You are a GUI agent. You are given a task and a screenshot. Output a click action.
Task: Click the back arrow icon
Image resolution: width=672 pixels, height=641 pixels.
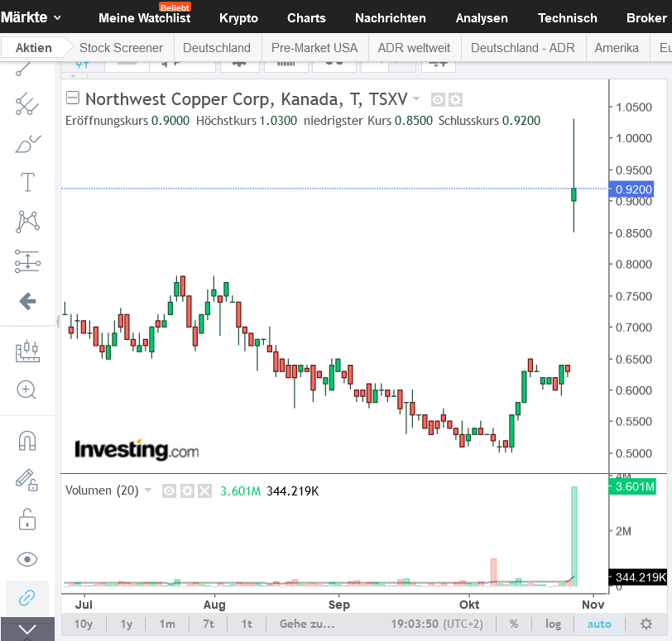pos(27,301)
